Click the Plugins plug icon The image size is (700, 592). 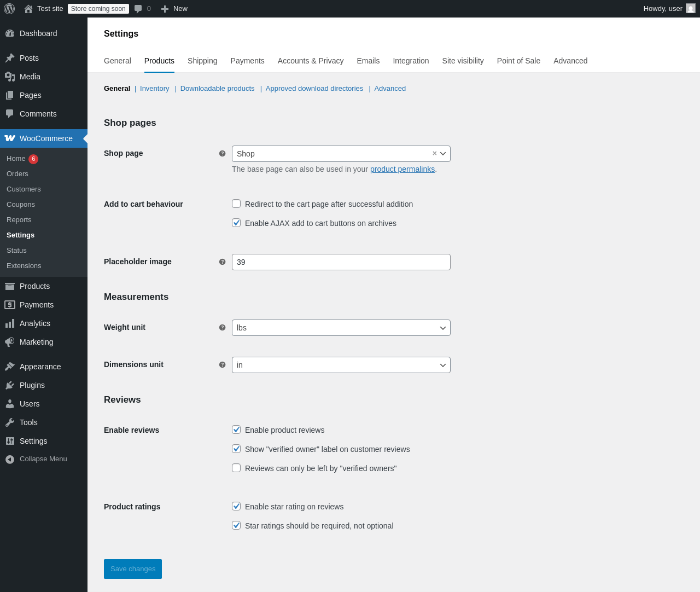10,385
